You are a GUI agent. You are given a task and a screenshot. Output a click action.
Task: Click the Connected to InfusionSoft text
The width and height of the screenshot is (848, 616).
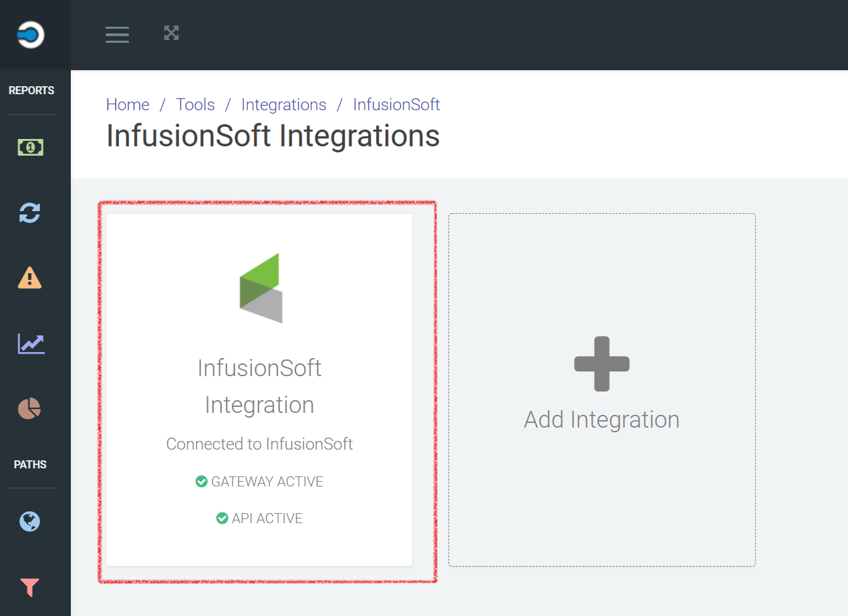click(x=259, y=444)
